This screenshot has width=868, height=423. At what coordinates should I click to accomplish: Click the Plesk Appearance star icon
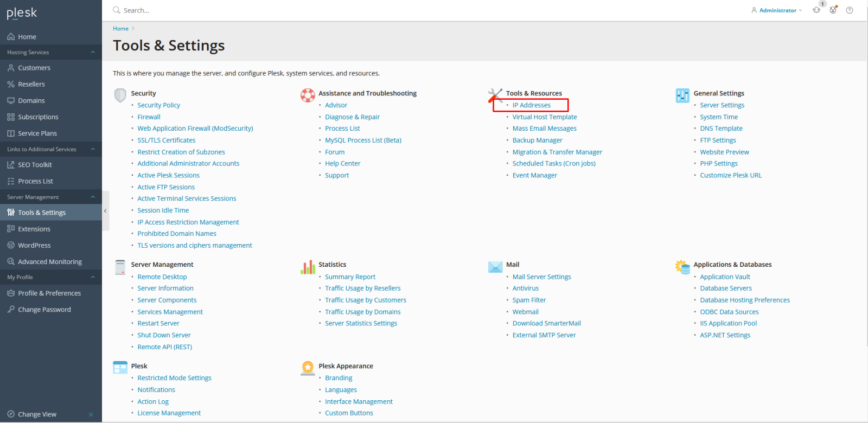[x=308, y=368]
